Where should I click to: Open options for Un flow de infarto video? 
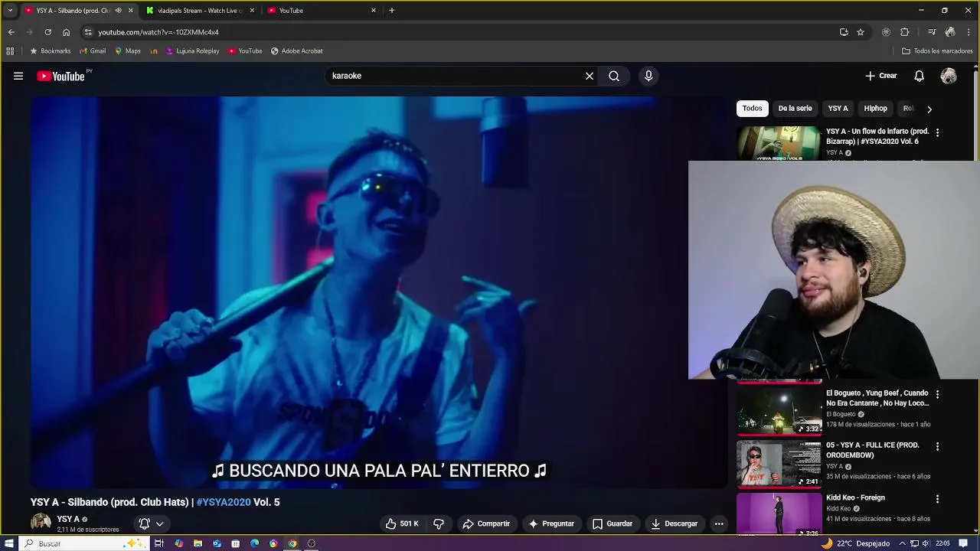coord(937,133)
